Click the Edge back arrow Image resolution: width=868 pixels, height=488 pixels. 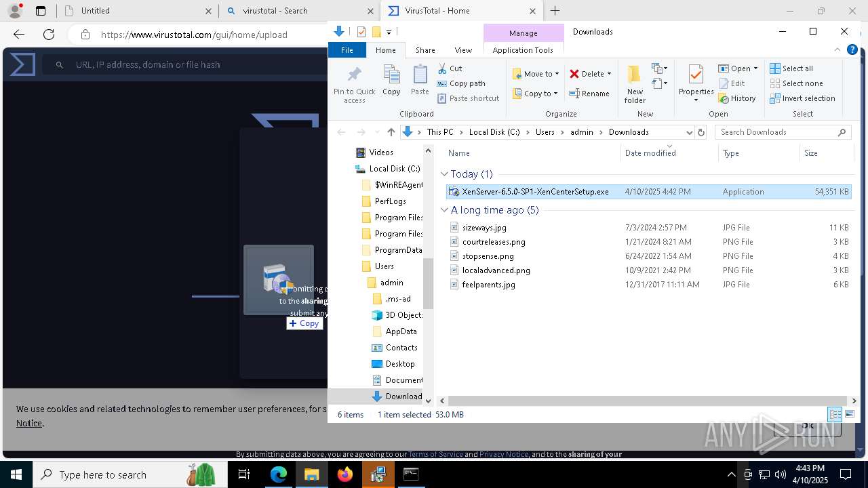(x=19, y=35)
